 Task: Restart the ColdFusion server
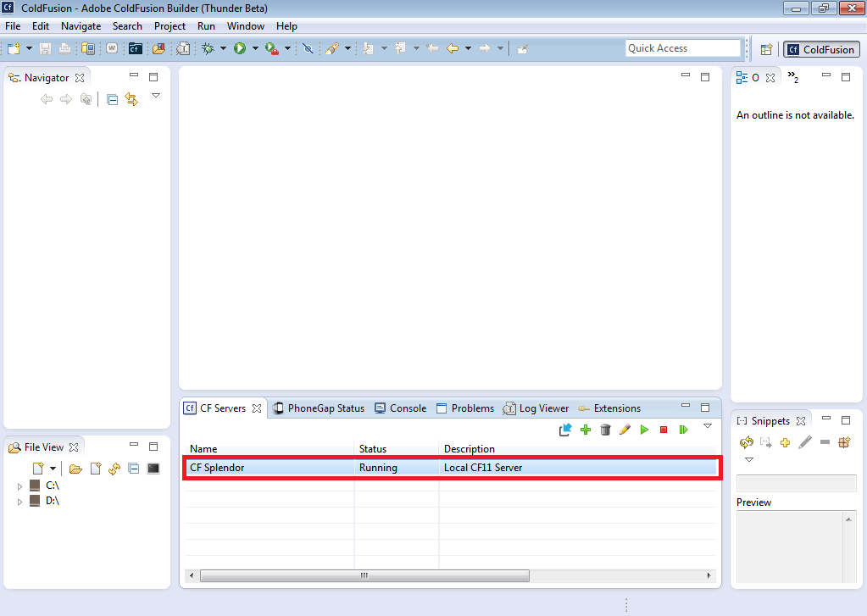[x=683, y=429]
